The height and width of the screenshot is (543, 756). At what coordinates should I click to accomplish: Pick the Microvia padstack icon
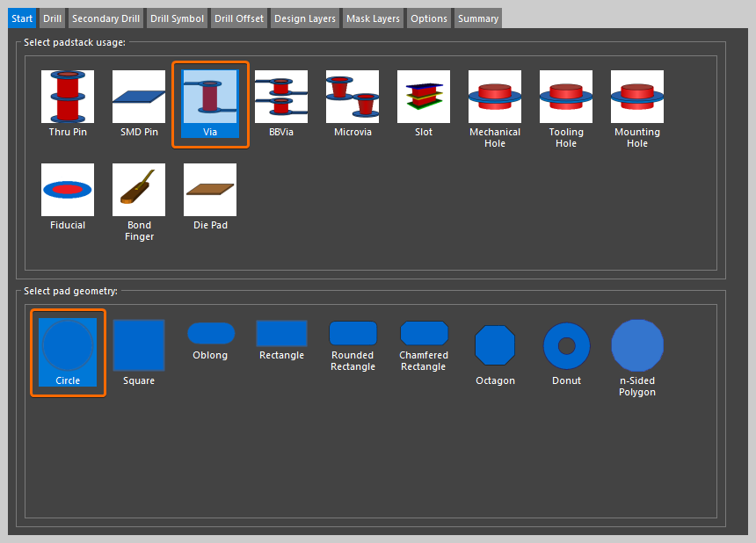(353, 97)
